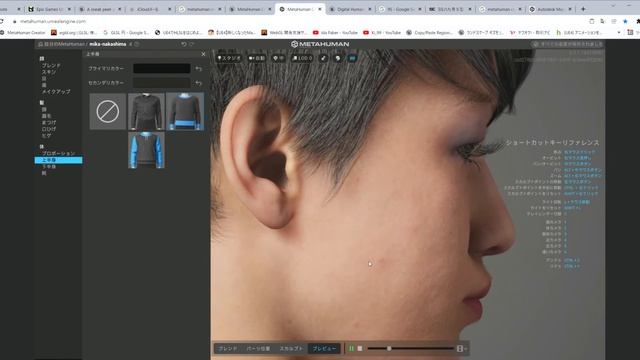Select Lower Body in the body sidebar
This screenshot has width=640, height=360.
coord(49,167)
